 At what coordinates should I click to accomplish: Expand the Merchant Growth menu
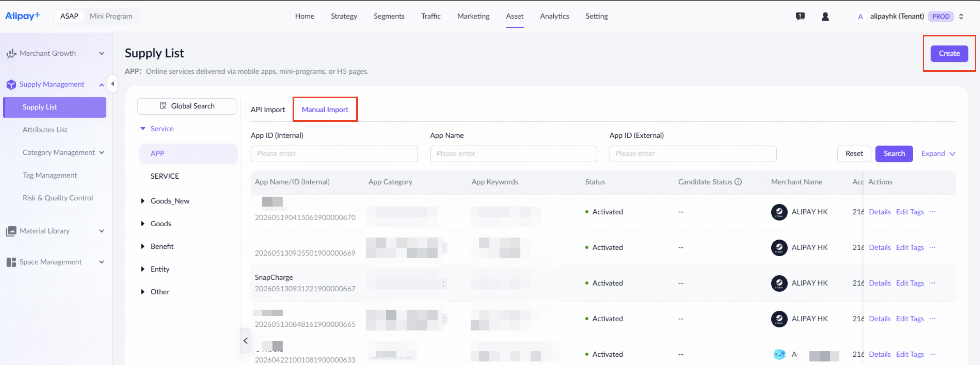(55, 53)
